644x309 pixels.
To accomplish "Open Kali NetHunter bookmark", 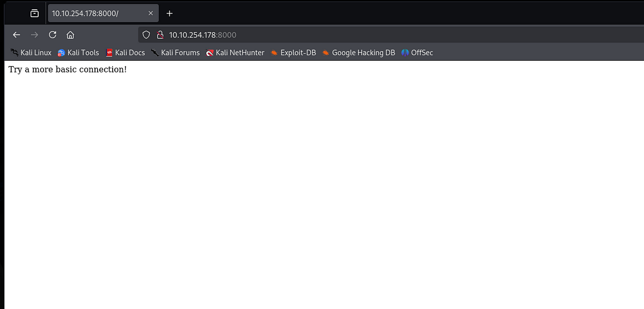I will click(x=235, y=53).
